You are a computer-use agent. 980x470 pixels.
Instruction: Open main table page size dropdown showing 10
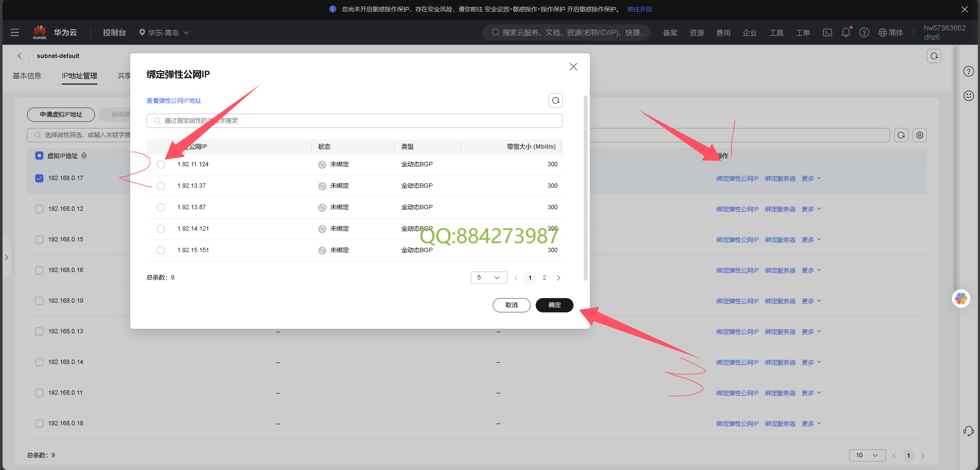[867, 455]
